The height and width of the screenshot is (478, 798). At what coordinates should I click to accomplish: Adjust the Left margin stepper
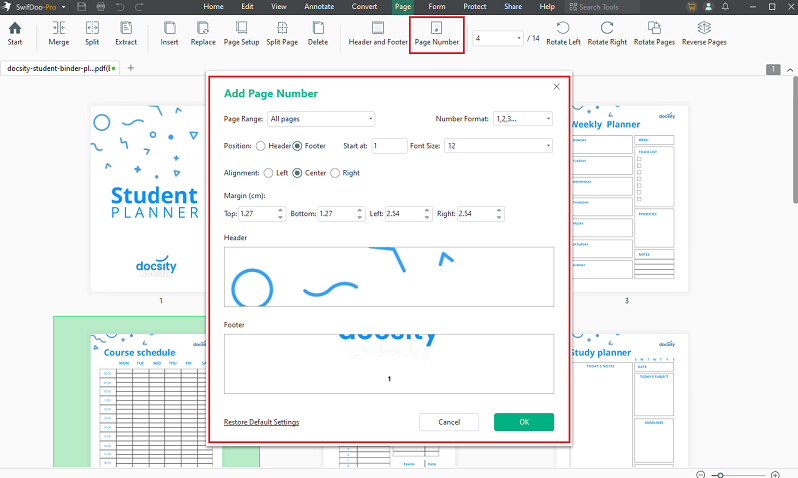[x=427, y=214]
